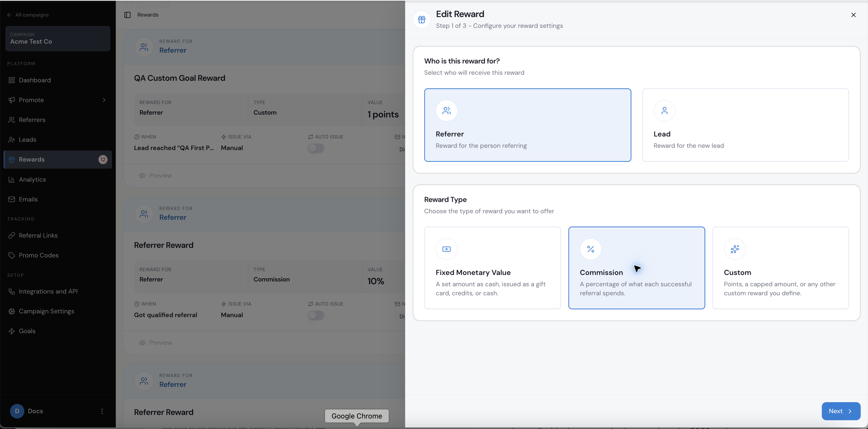Click the Promote megaphone icon
This screenshot has width=868, height=429.
[12, 100]
